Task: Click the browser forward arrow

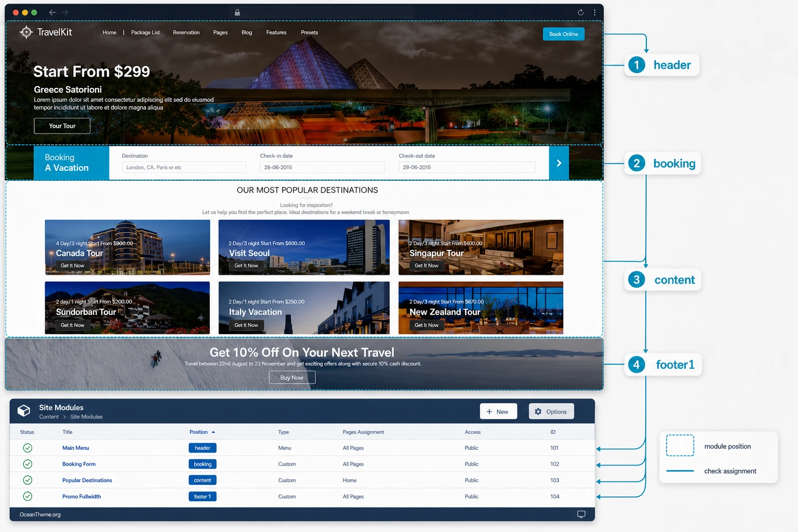Action: click(x=65, y=12)
